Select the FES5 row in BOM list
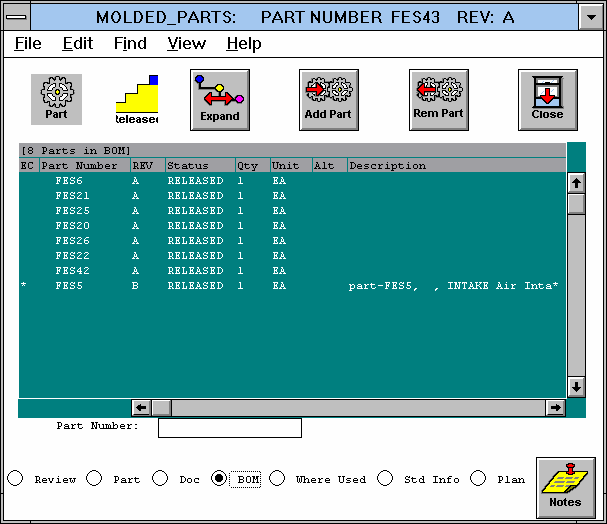The height and width of the screenshot is (524, 607). [70, 286]
